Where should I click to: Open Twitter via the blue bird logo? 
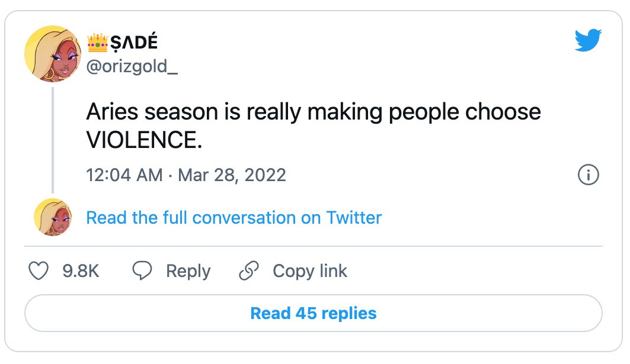588,40
